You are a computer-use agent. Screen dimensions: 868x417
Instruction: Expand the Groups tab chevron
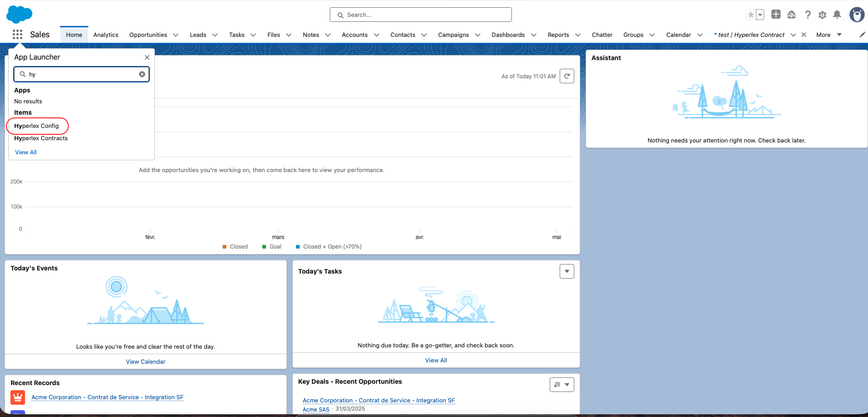652,35
